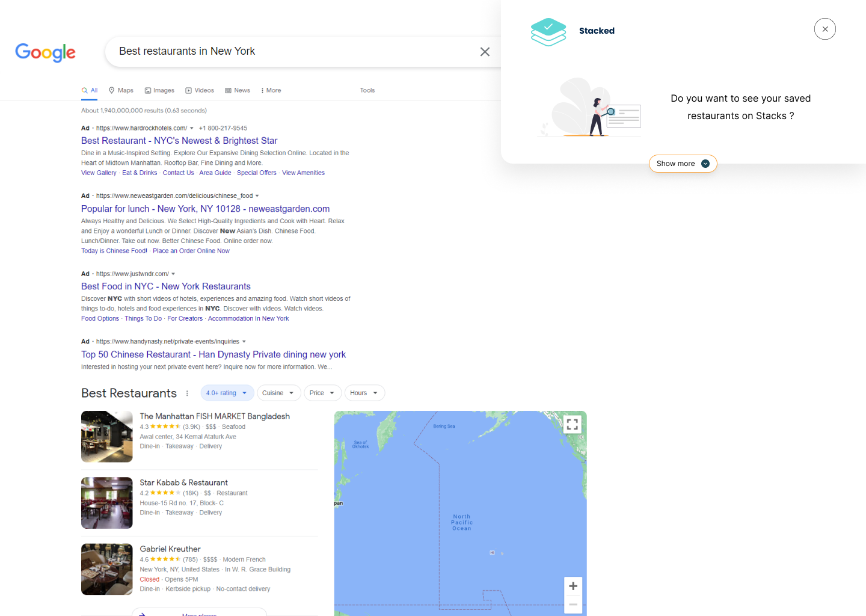Clear the search box with X icon
The width and height of the screenshot is (866, 616).
[x=485, y=52]
